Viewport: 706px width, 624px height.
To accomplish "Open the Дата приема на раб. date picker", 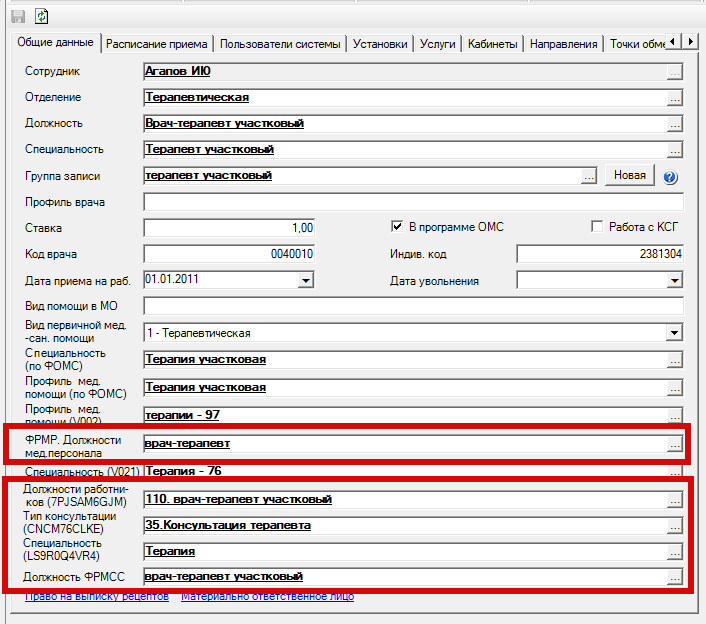I will point(306,281).
